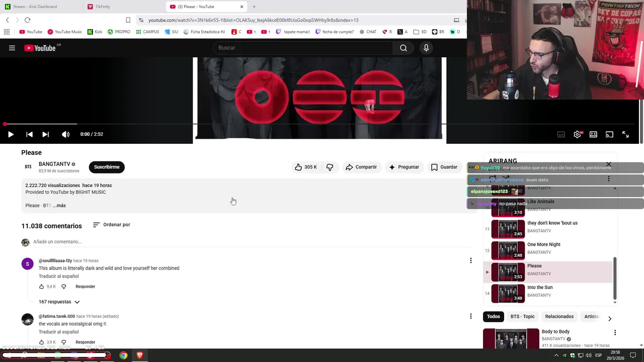Open the YouTube hamburger guide menu

click(12, 48)
